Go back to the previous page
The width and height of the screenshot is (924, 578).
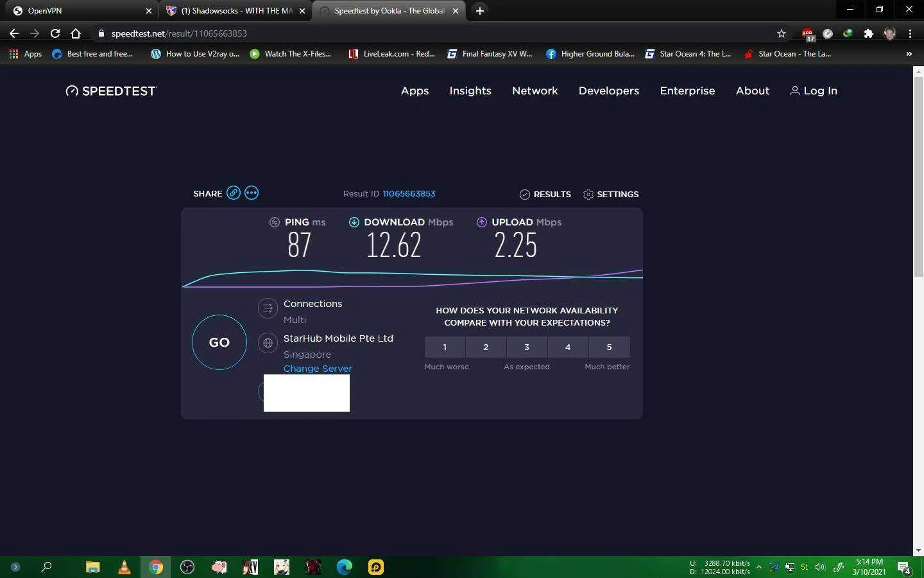coord(14,33)
